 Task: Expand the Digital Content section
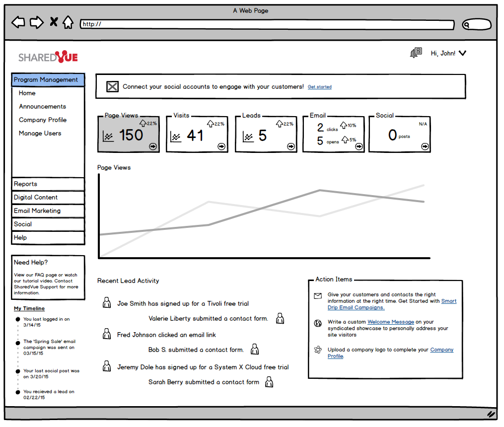(48, 198)
